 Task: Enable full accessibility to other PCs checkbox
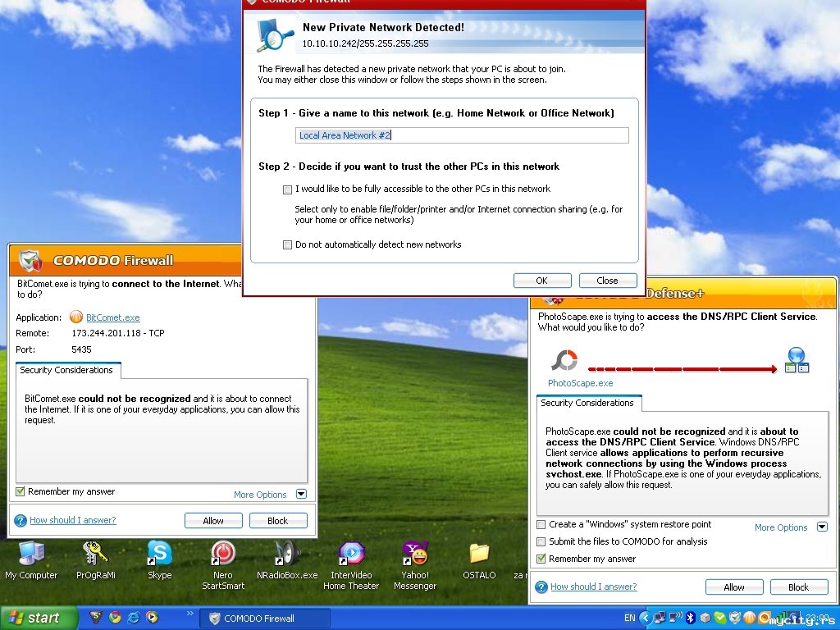pyautogui.click(x=288, y=189)
